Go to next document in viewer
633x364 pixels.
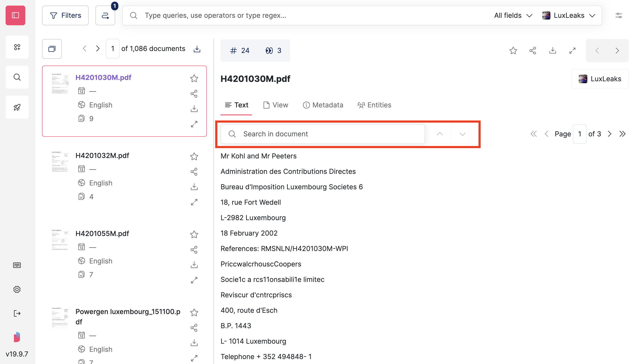point(617,51)
